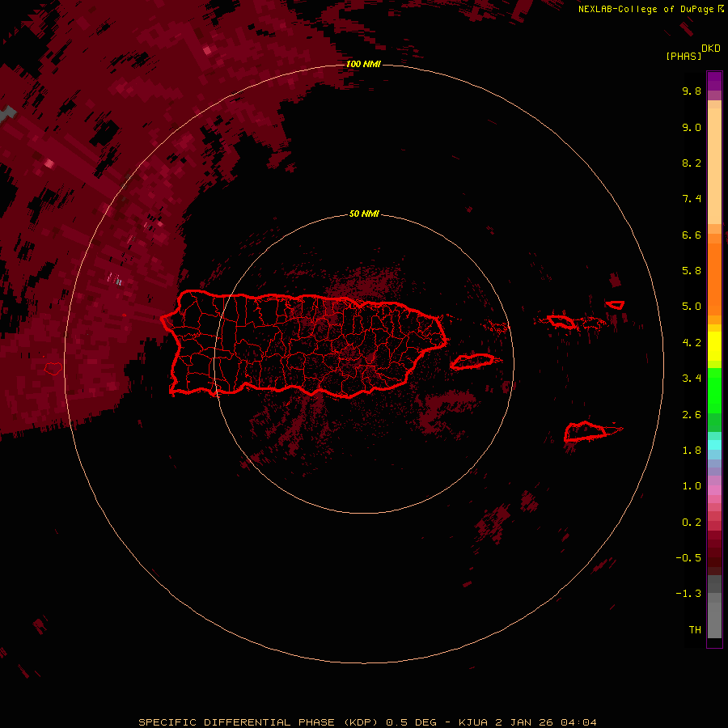Click the 3.4 scale label

pos(692,379)
